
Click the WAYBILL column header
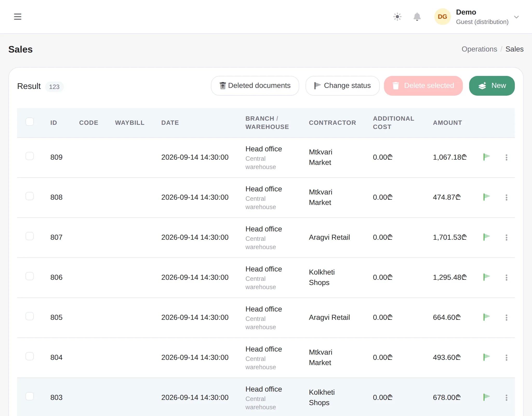point(130,123)
